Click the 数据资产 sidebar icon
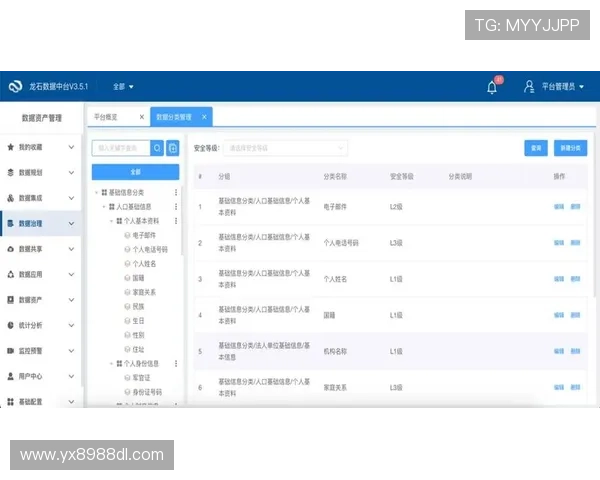This screenshot has width=600, height=480. point(11,300)
